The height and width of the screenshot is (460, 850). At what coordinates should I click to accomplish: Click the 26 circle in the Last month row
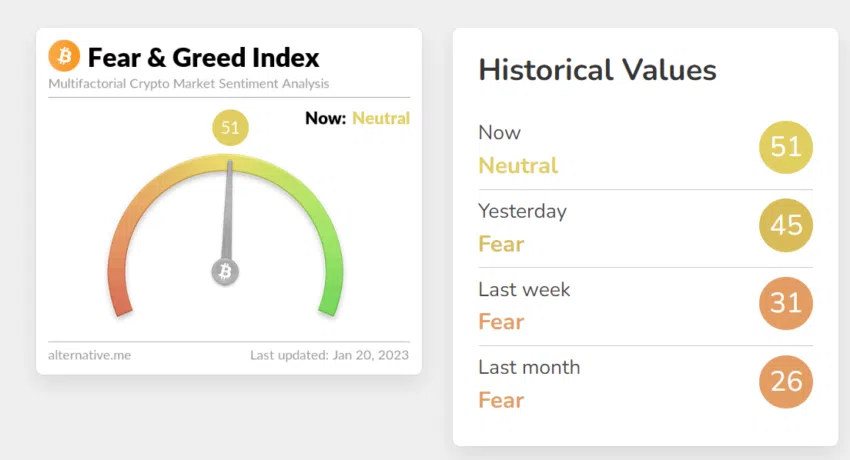(786, 380)
